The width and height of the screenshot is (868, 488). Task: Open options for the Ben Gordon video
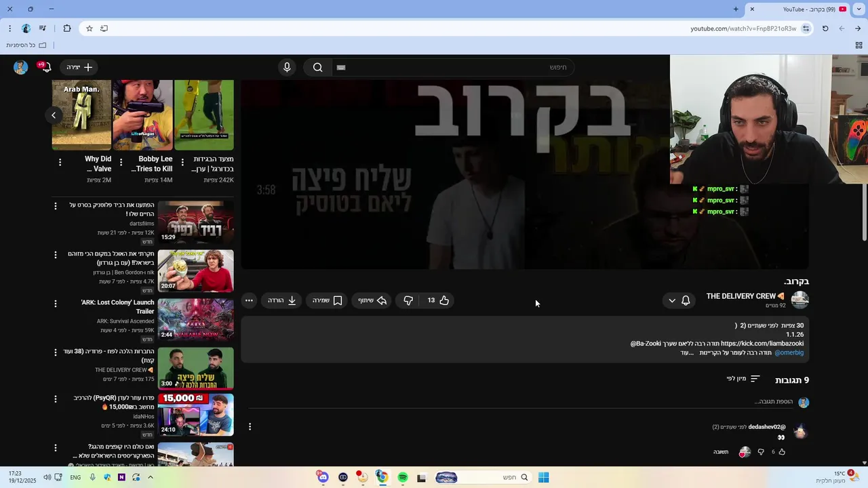click(56, 255)
